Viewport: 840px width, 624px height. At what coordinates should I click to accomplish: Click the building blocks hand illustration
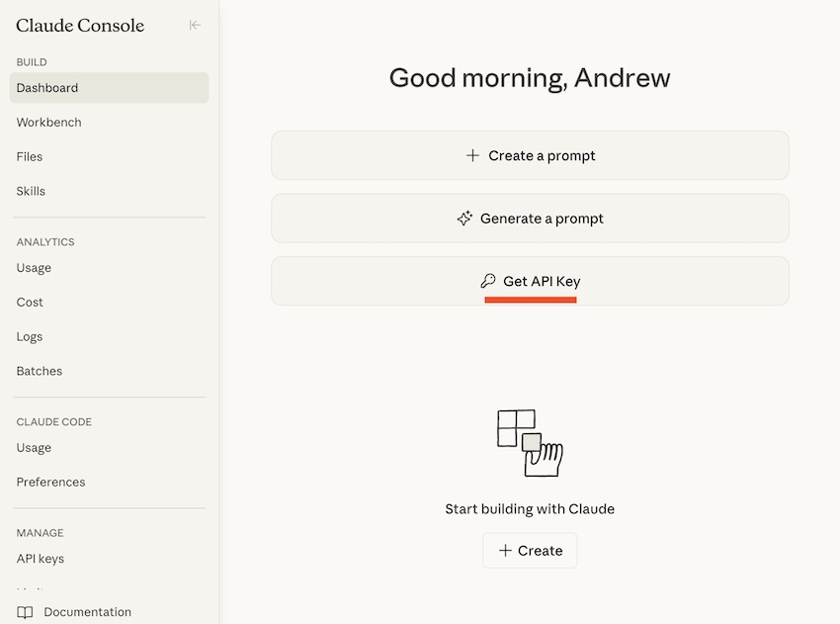coord(530,442)
